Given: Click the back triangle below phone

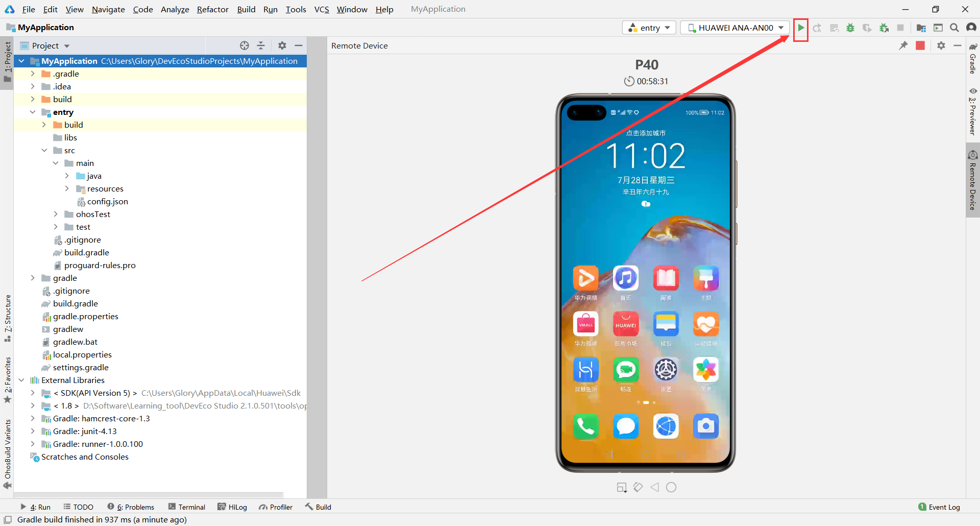Looking at the screenshot, I should click(655, 487).
